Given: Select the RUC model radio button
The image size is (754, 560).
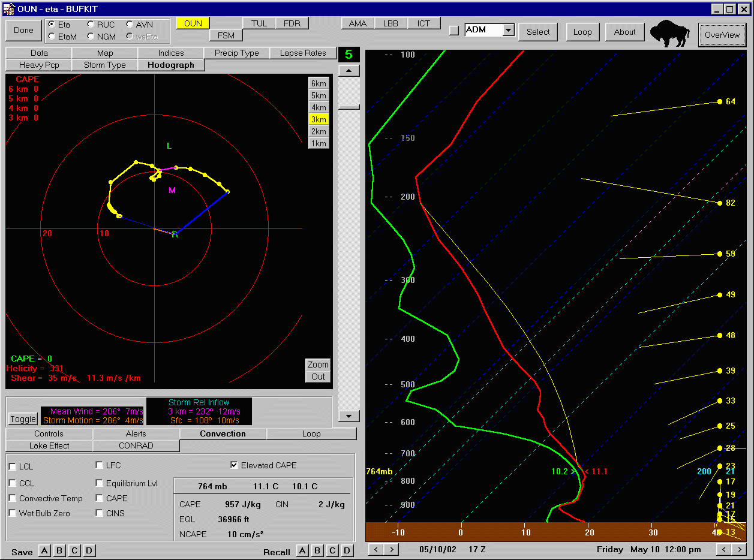Looking at the screenshot, I should 91,25.
